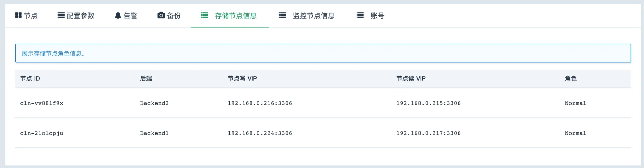Click the camera icon for 备份
The image size is (644, 168).
pos(161,15)
